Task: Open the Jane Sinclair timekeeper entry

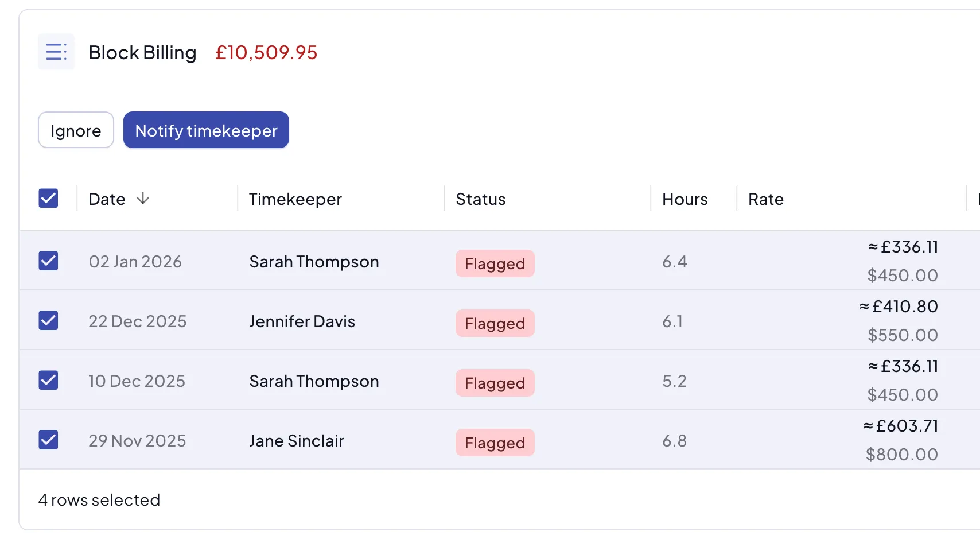Action: (x=297, y=441)
